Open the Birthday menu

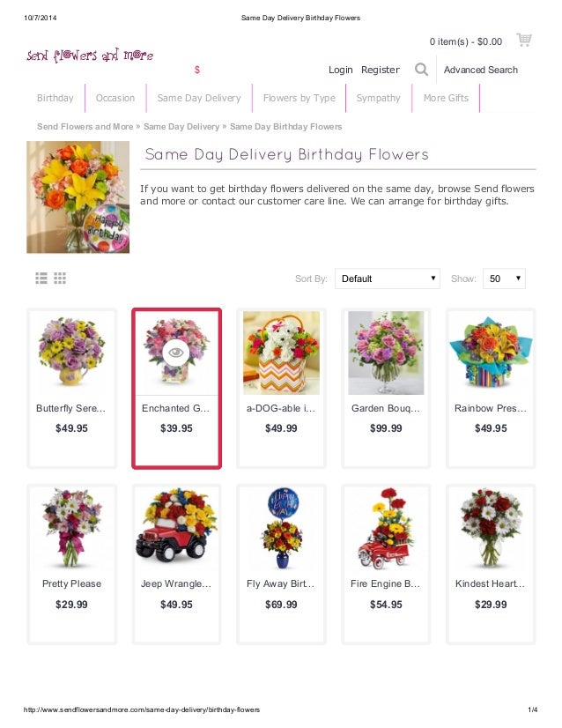(x=55, y=98)
